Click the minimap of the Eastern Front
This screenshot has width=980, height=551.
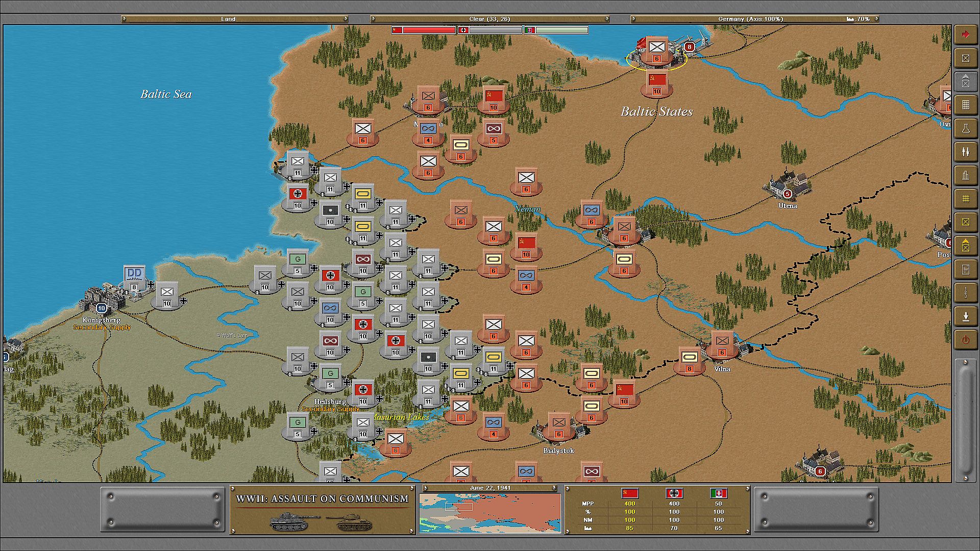(489, 513)
